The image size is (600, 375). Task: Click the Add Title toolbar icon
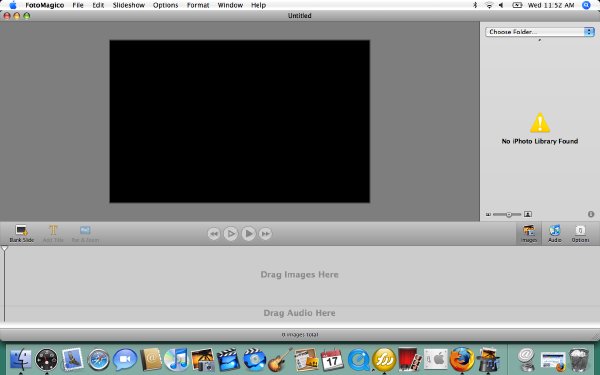pos(53,233)
